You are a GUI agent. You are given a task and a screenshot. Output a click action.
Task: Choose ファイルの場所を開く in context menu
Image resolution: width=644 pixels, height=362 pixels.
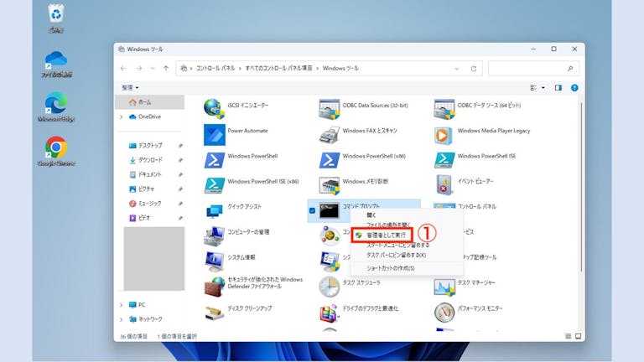(x=388, y=225)
